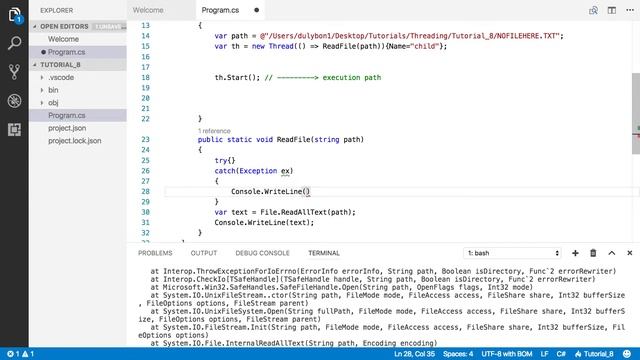Click 'Console.WriteLine(text);' on line 31
This screenshot has width=640, height=360.
264,222
